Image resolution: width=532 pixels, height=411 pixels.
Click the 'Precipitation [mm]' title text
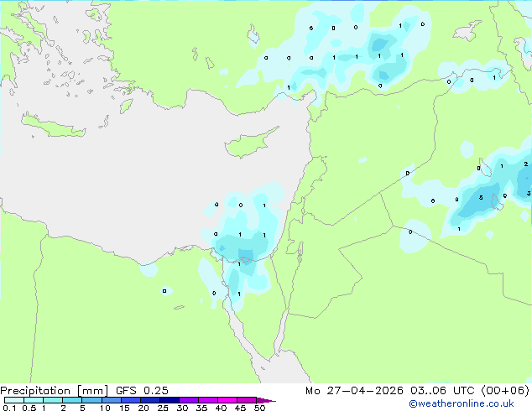click(55, 391)
